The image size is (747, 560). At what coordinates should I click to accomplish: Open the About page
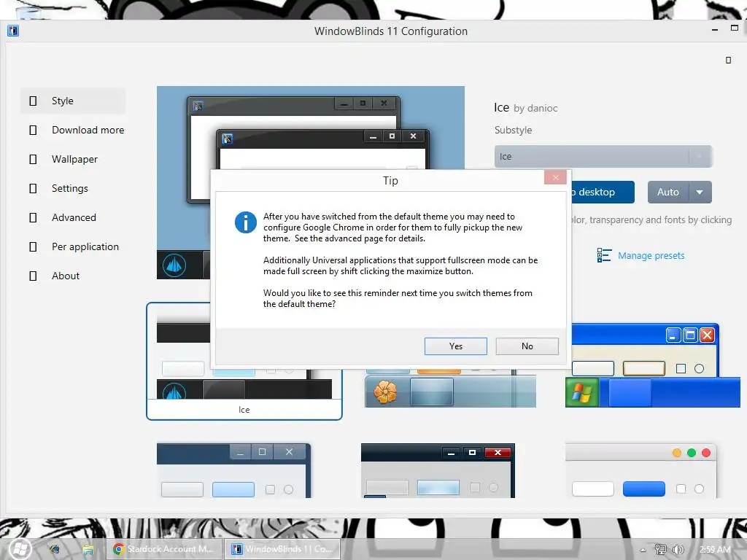[73, 276]
